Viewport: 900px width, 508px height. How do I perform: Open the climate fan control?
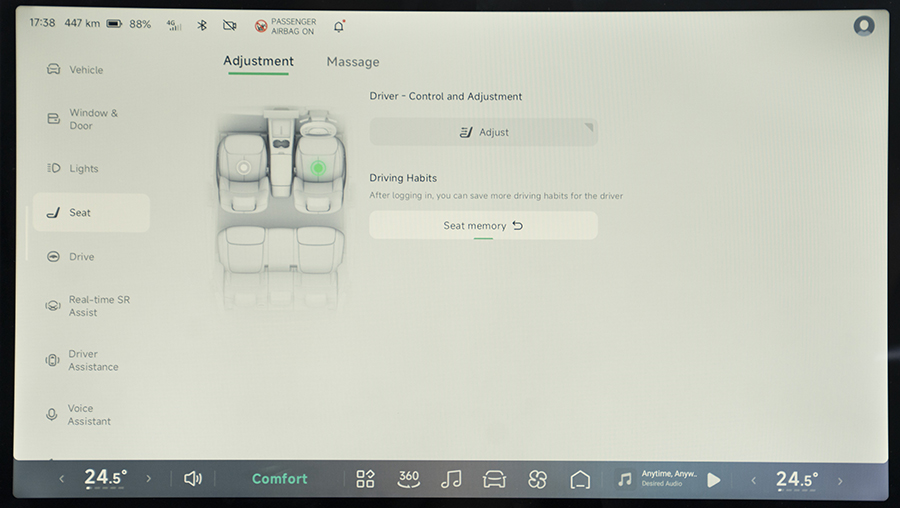point(537,479)
